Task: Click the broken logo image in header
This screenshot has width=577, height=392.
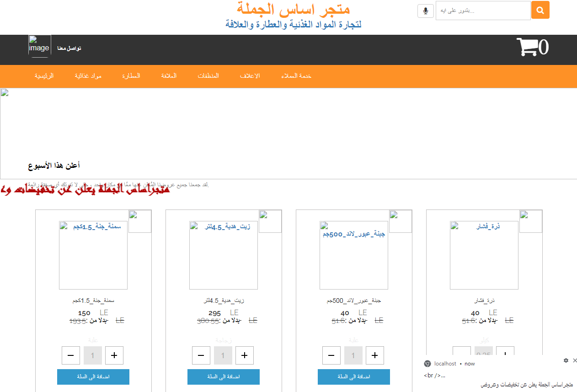Action: (x=39, y=46)
